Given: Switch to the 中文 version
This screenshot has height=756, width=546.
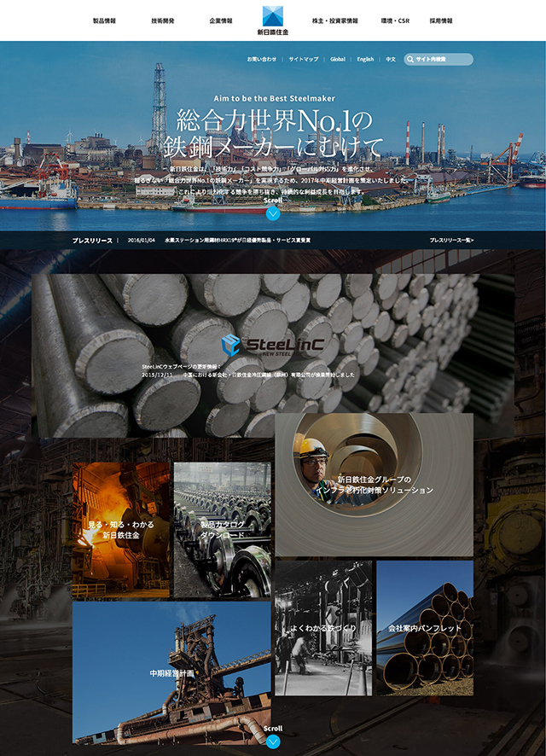Looking at the screenshot, I should click(x=391, y=60).
